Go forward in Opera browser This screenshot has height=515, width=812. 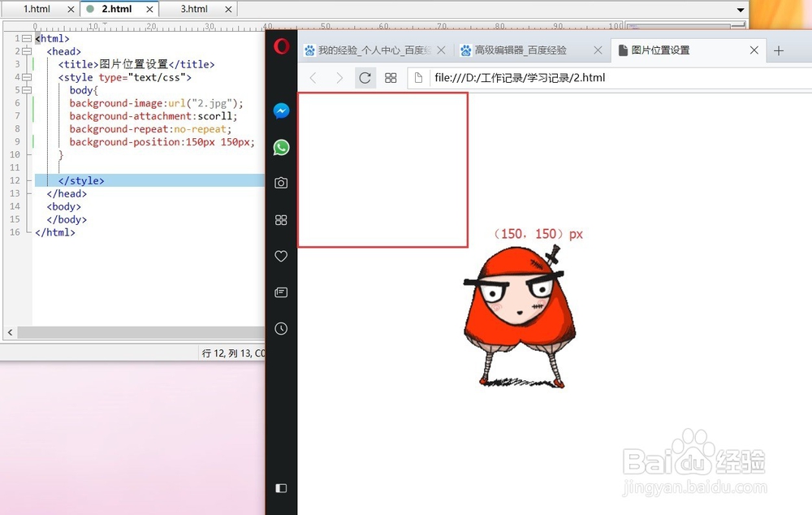339,78
